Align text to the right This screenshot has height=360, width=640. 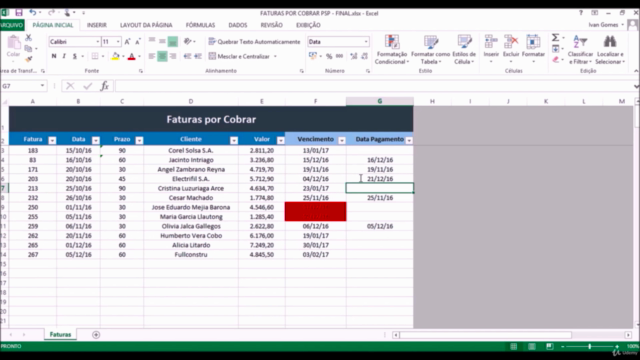173,56
